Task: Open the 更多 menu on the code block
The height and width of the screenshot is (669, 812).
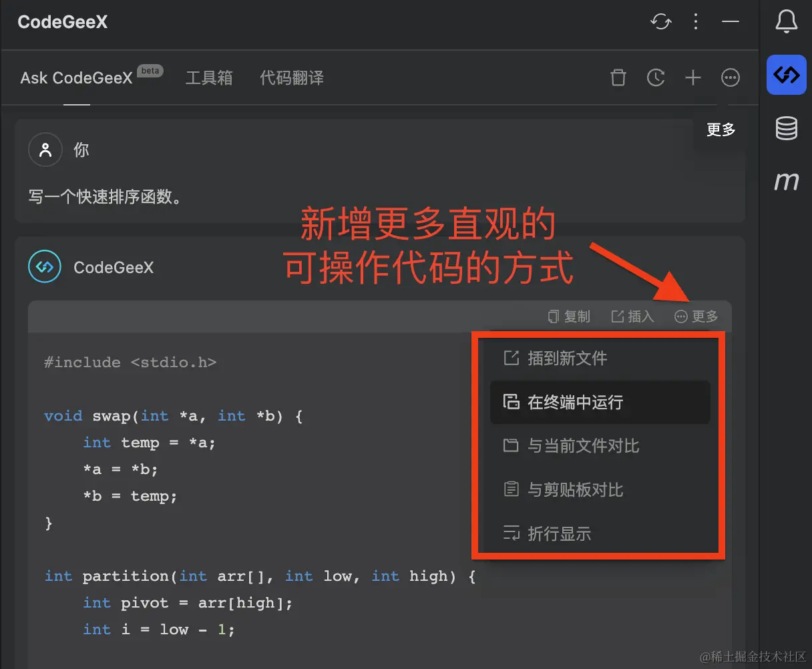Action: (696, 316)
